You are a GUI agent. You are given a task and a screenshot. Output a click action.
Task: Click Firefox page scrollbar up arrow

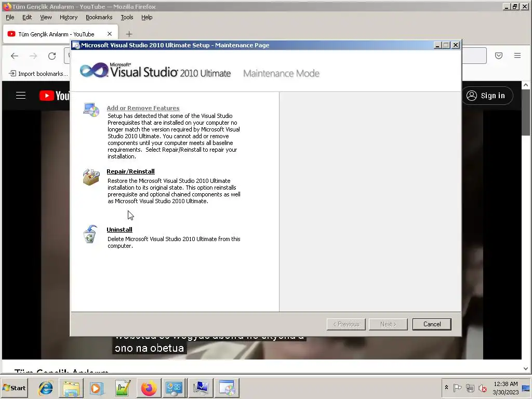tap(526, 85)
